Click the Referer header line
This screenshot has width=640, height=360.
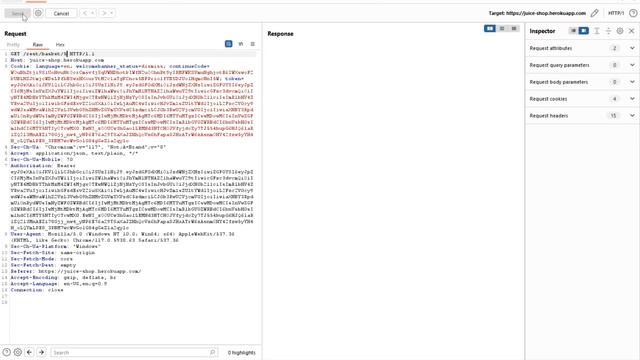pyautogui.click(x=76, y=271)
